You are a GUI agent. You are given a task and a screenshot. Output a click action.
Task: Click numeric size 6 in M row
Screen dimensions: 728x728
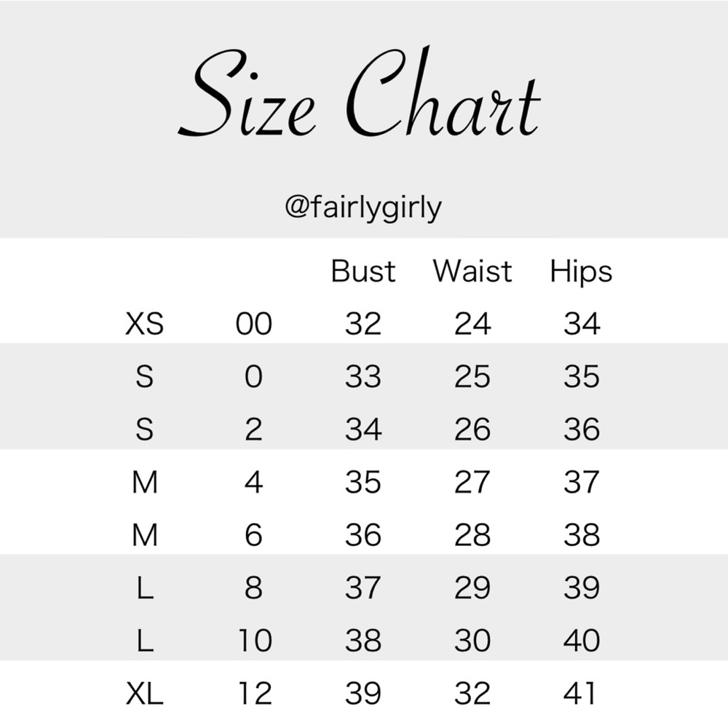click(x=253, y=535)
